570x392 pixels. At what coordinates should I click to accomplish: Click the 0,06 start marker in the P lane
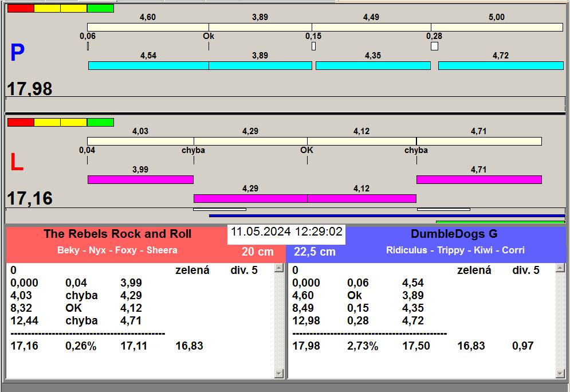(88, 46)
